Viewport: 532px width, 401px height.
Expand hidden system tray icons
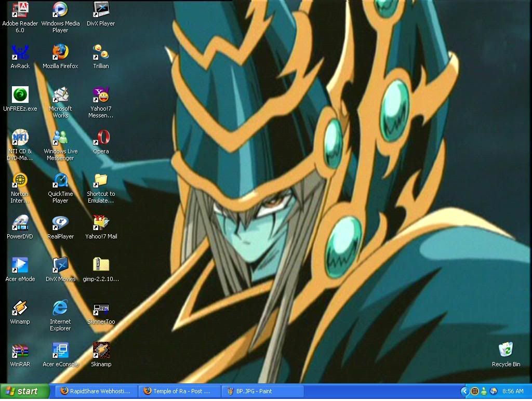464,391
